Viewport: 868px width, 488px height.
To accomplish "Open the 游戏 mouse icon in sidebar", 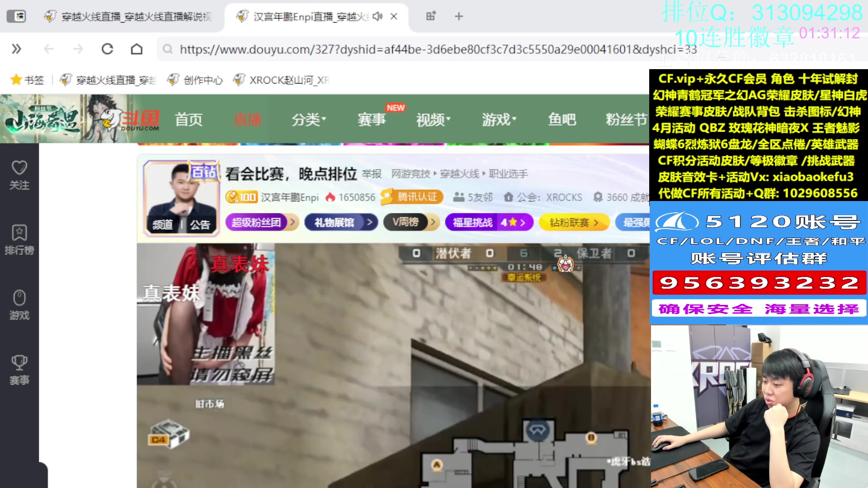I will coord(19,305).
